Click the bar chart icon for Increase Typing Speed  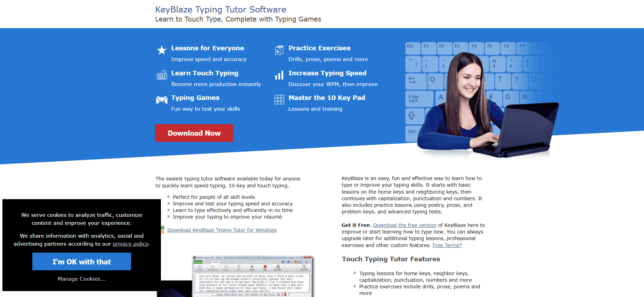pyautogui.click(x=279, y=75)
